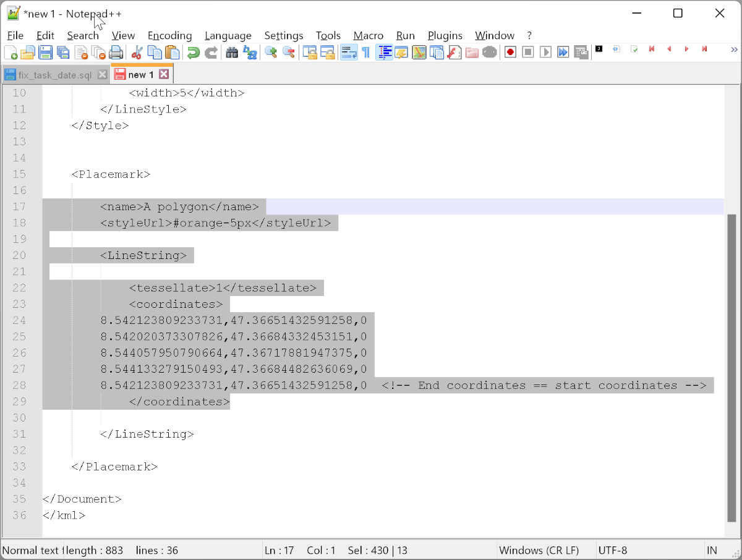Go to previous item red arrow
The height and width of the screenshot is (560, 742).
point(668,49)
